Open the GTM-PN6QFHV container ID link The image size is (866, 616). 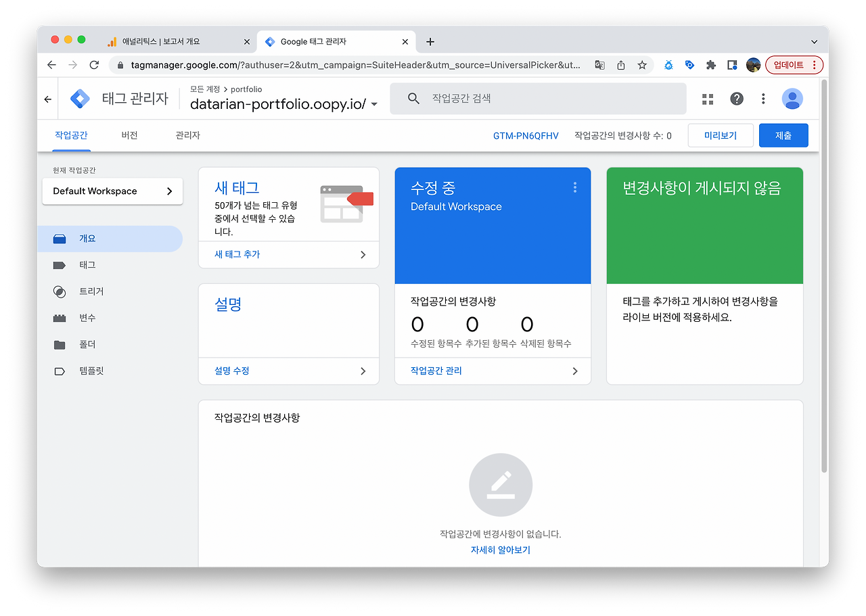pos(526,136)
